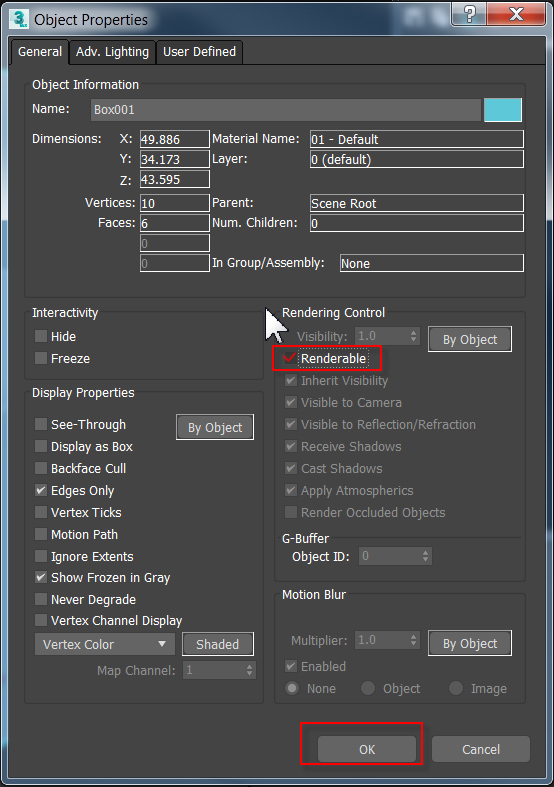Toggle the Renderable checkbox
This screenshot has width=554, height=787.
(x=290, y=358)
